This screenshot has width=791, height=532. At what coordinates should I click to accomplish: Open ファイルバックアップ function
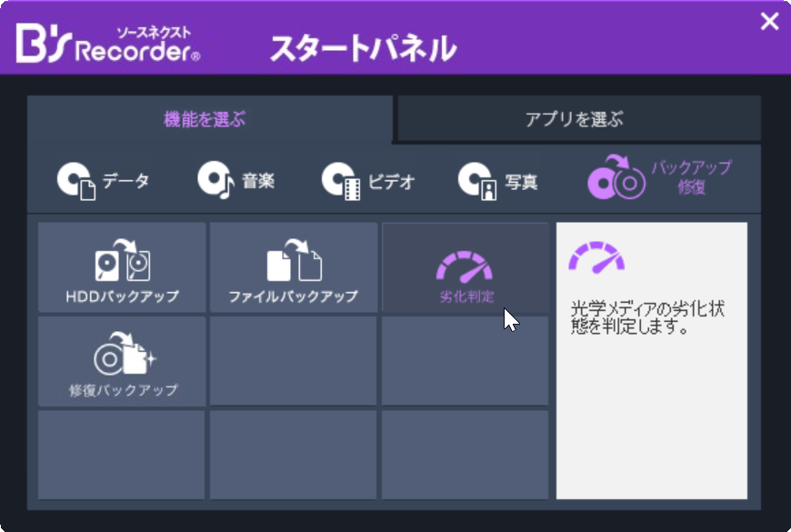click(x=294, y=267)
